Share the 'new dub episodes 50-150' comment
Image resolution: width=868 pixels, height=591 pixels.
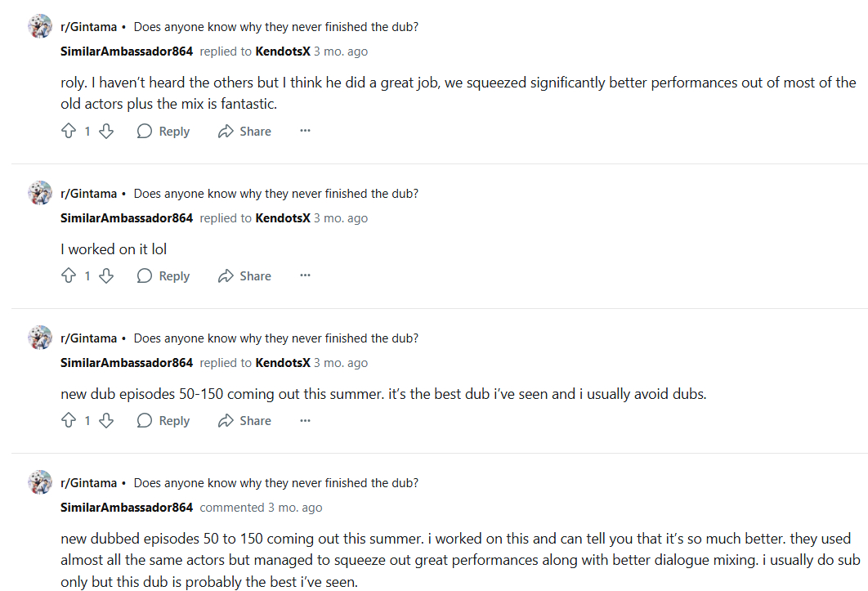click(244, 421)
